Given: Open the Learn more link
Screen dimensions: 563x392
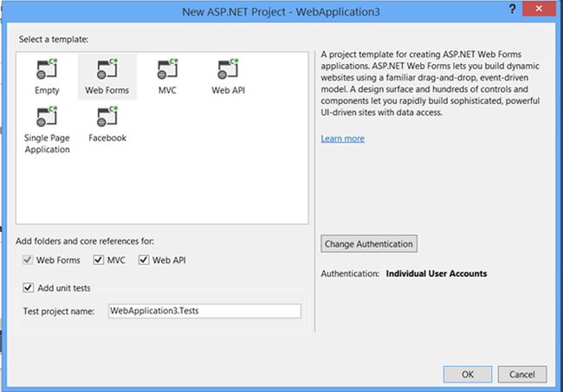Looking at the screenshot, I should coord(342,138).
